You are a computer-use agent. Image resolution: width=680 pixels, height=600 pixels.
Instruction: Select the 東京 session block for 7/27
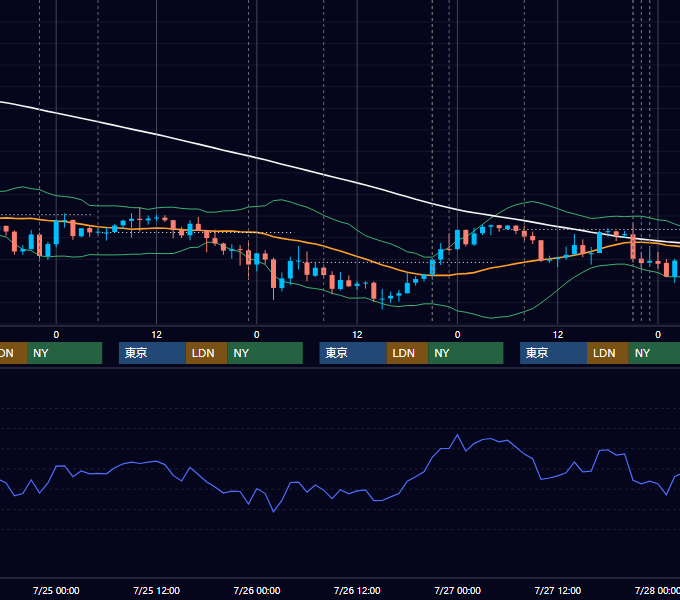click(553, 353)
